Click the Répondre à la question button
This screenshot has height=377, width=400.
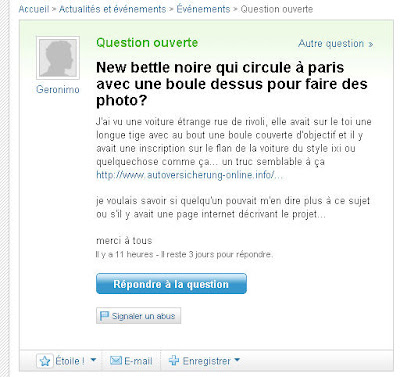coord(171,284)
